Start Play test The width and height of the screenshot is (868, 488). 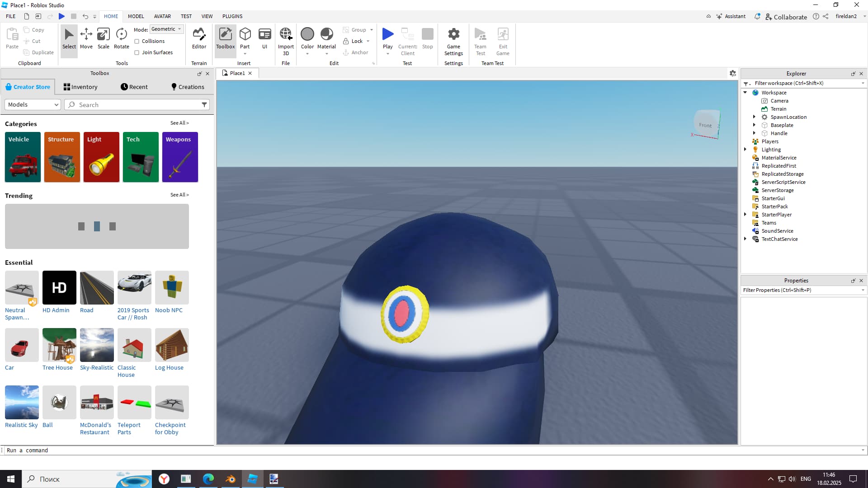point(387,34)
